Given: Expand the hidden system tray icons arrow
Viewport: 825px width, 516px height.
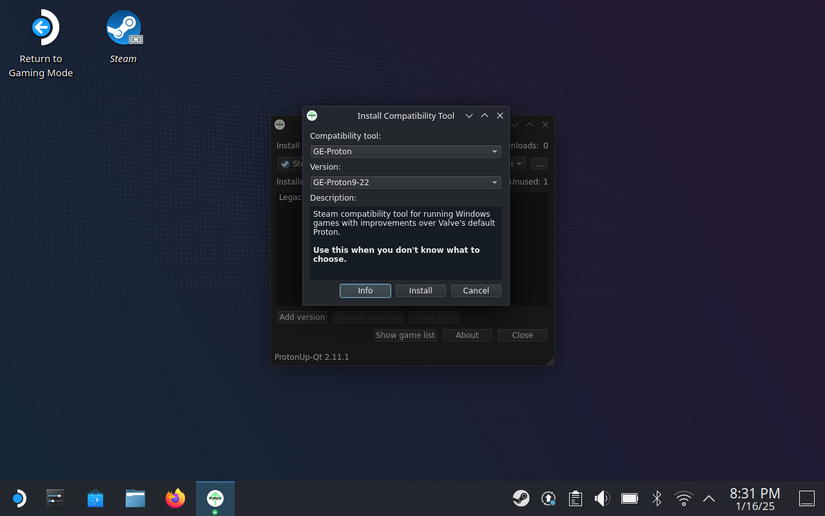Looking at the screenshot, I should tap(709, 498).
